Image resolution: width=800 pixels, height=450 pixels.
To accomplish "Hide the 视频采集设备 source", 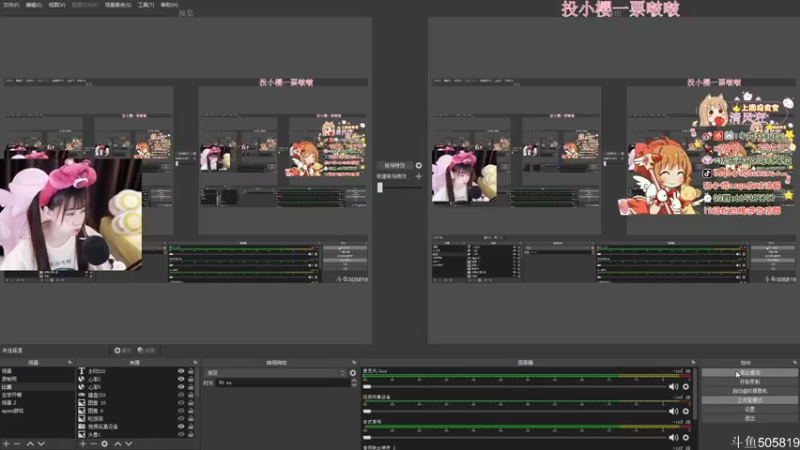I will (x=181, y=427).
